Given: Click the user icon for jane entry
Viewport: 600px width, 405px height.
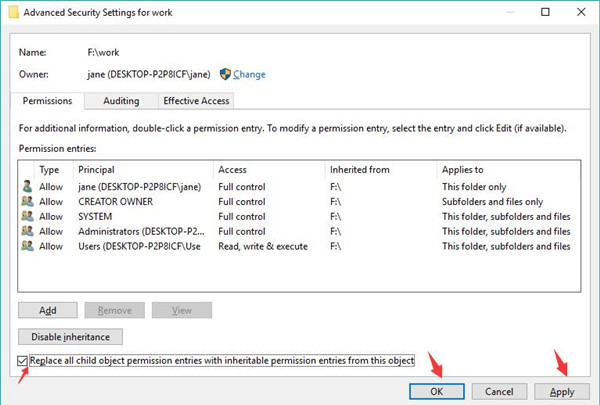Looking at the screenshot, I should 27,186.
